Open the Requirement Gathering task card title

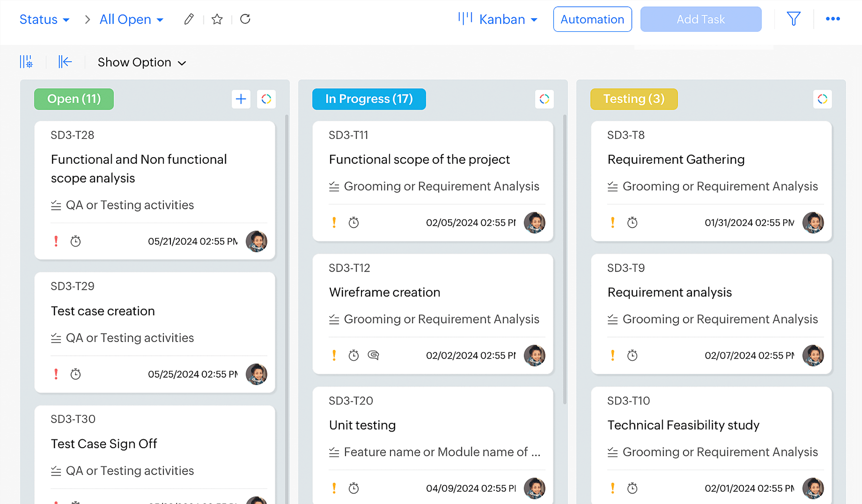[x=676, y=160]
